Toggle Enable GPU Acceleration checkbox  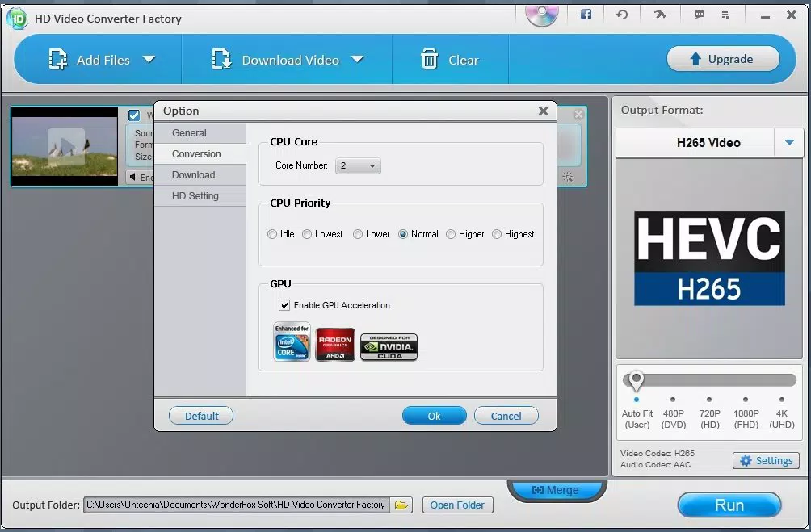(x=284, y=305)
